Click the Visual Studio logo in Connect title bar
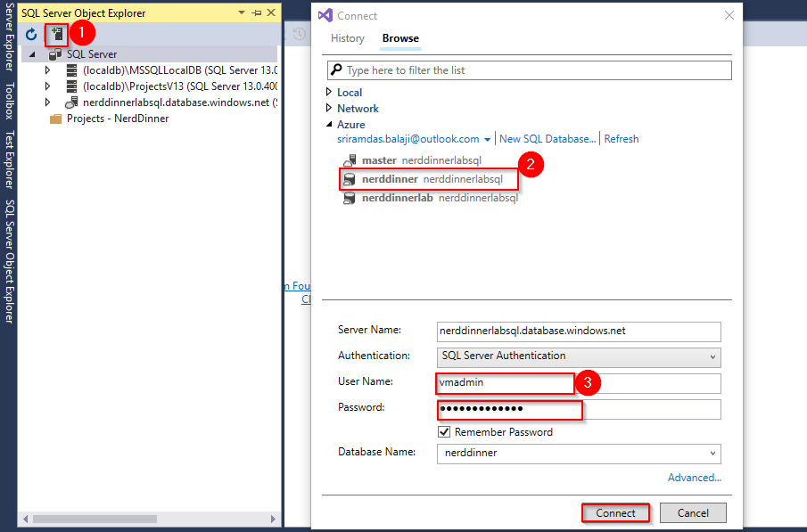Screen dimensions: 807x532 coord(325,15)
